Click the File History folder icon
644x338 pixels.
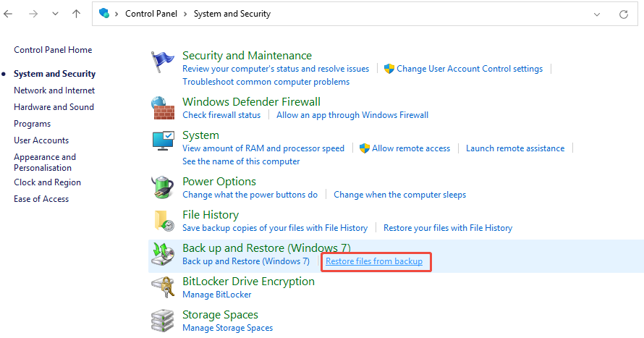tap(163, 221)
